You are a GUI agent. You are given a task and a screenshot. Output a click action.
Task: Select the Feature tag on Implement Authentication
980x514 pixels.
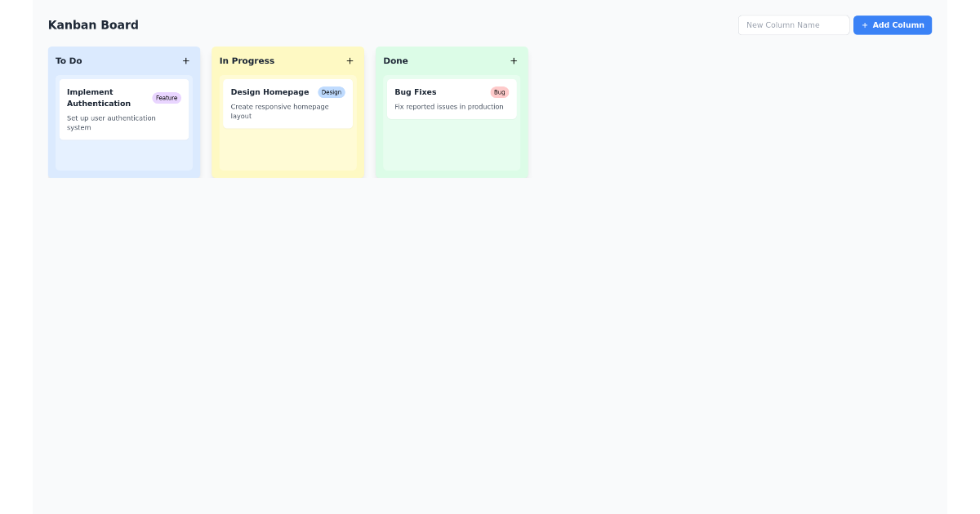(x=167, y=97)
